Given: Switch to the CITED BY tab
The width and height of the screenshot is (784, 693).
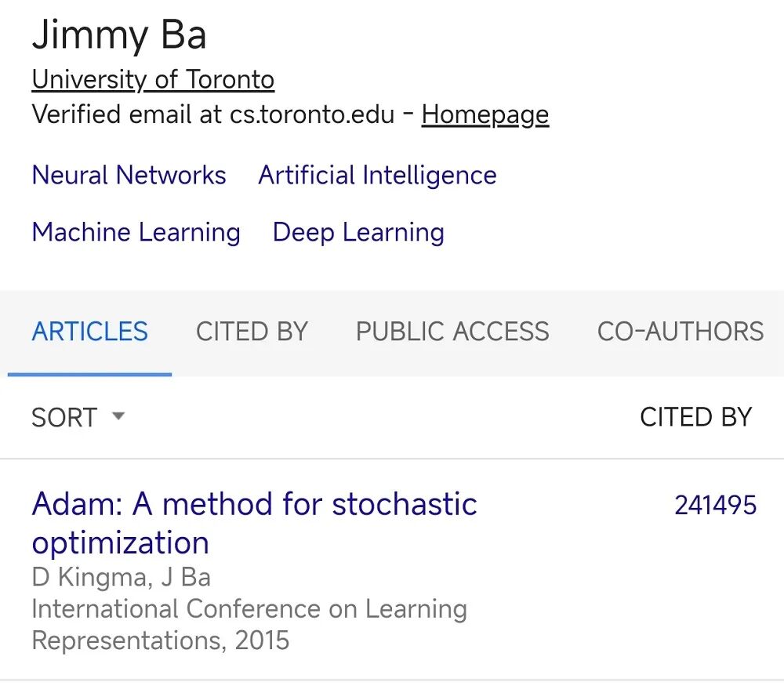Looking at the screenshot, I should 252,331.
